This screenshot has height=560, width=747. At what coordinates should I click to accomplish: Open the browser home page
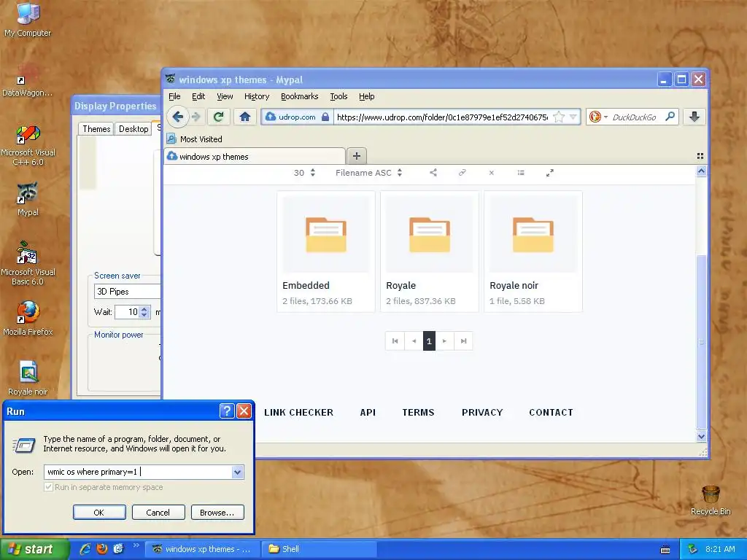tap(245, 117)
